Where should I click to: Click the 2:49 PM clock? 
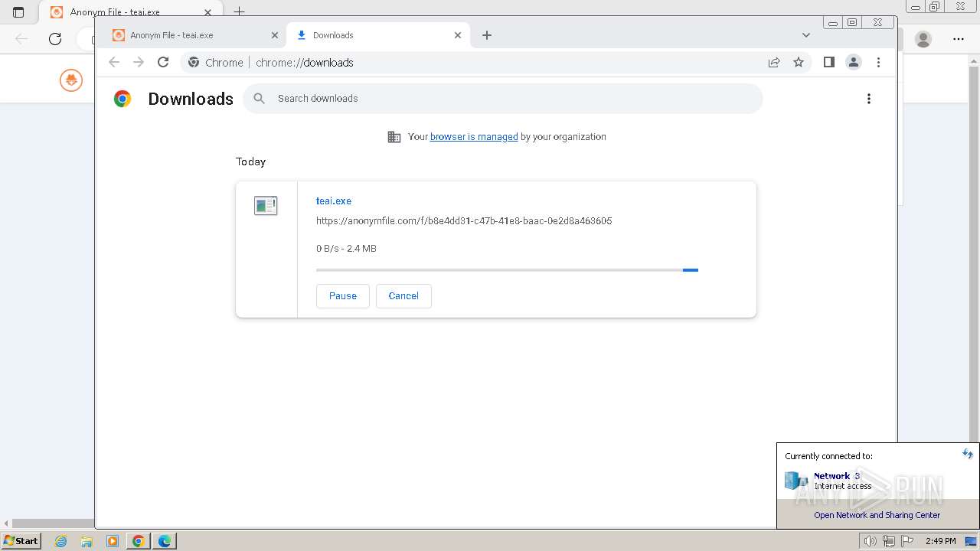pos(940,541)
